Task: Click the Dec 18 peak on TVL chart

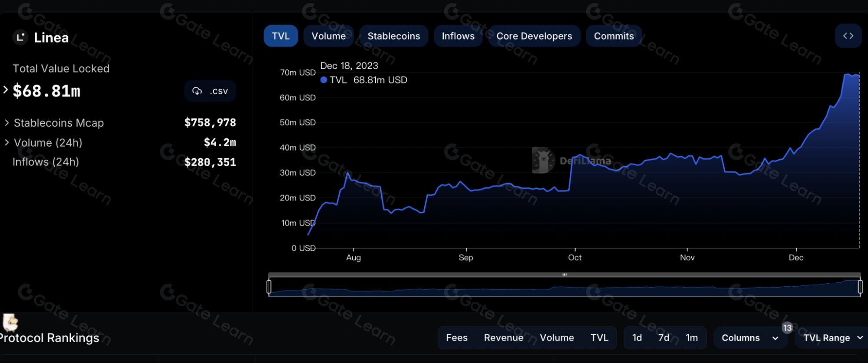Action: (858, 75)
